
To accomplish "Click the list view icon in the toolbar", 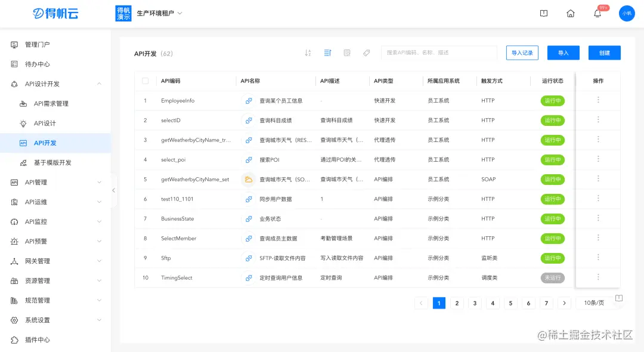I will [327, 53].
